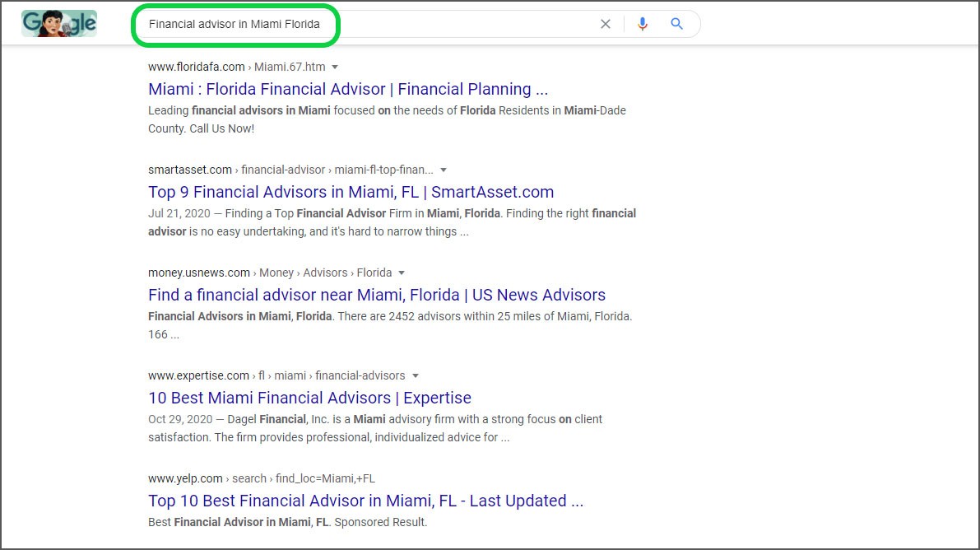
Task: Expand options arrow beside money.usnews.com URL
Action: tap(402, 273)
